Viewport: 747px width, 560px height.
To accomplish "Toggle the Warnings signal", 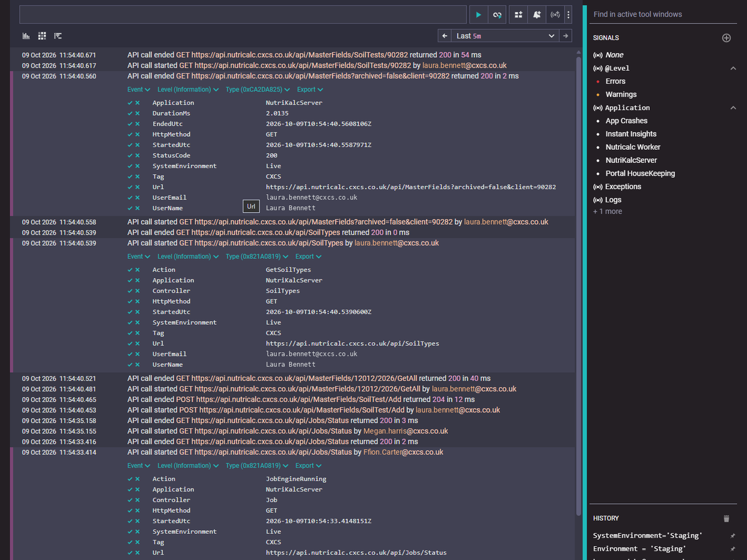I will click(621, 95).
